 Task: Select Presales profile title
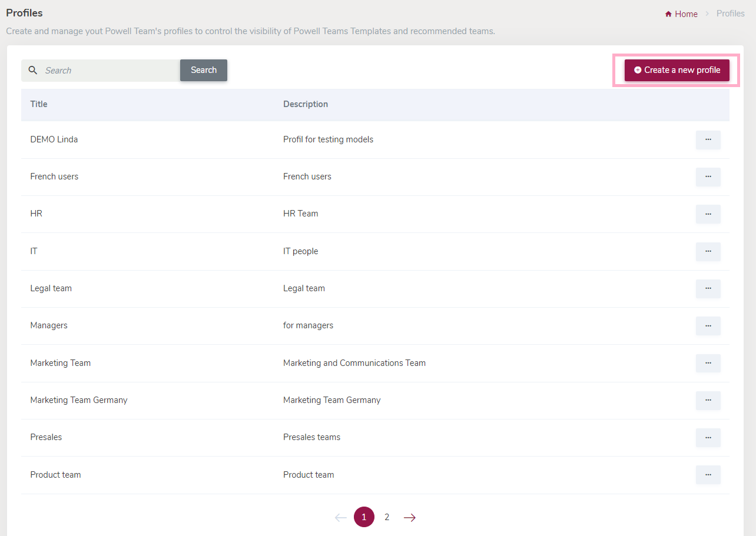pos(46,437)
